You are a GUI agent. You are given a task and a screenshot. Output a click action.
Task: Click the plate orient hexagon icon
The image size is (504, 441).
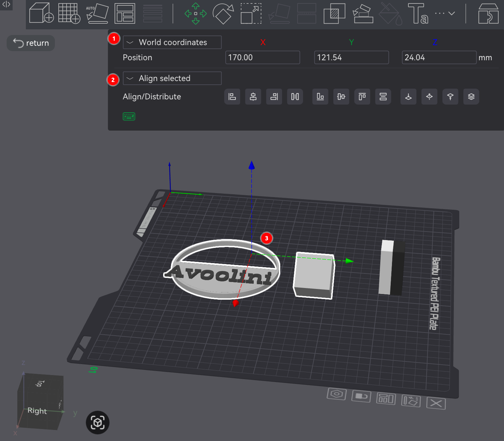click(336, 394)
